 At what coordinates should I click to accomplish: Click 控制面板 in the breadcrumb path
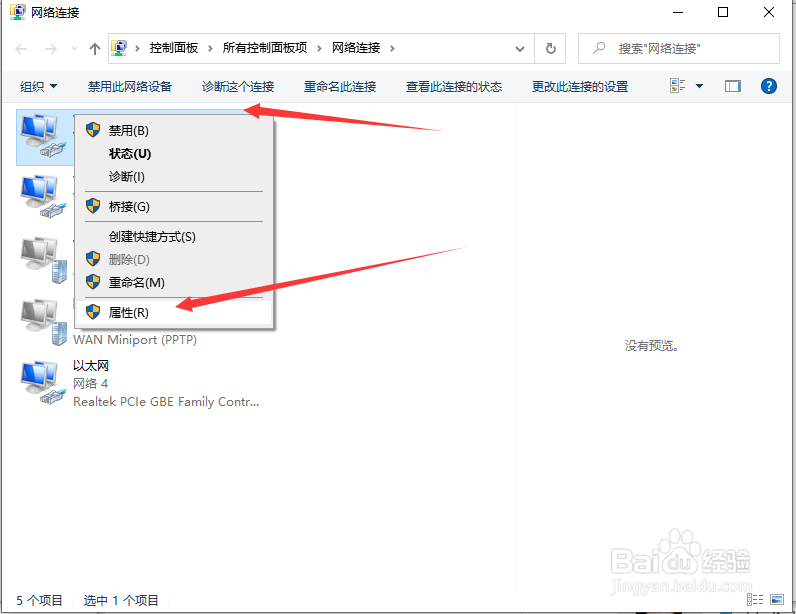point(174,48)
